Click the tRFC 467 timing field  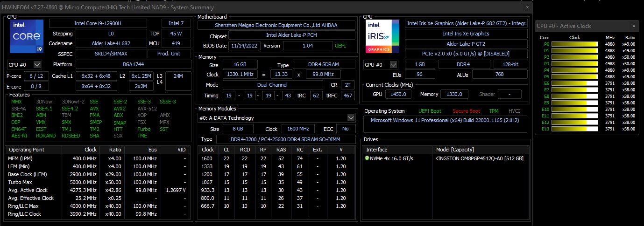click(x=347, y=95)
